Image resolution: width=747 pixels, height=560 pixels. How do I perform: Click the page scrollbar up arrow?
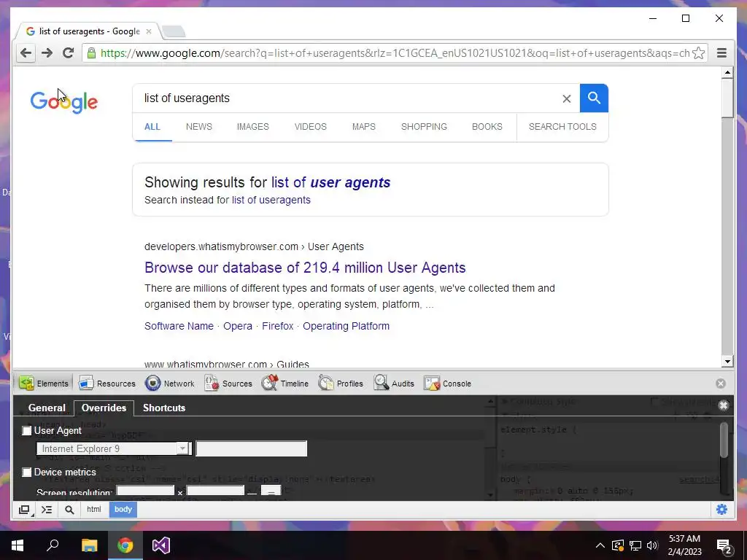pos(727,73)
